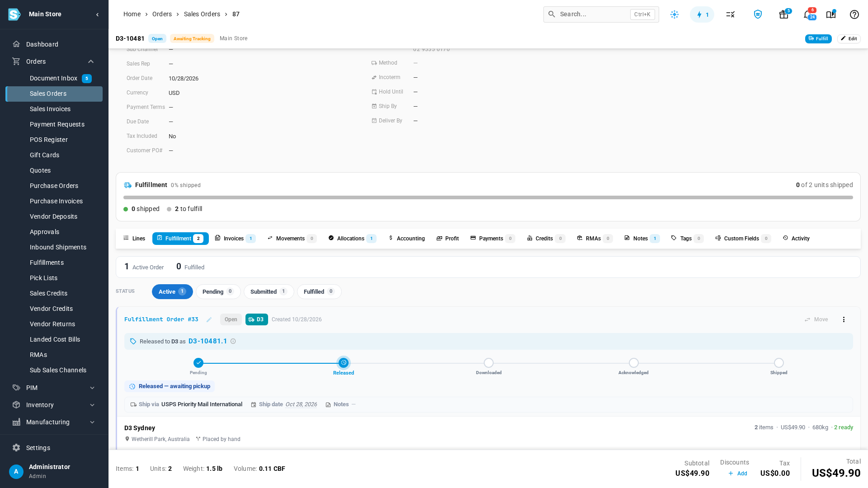Open Pick Lists in sidebar
The width and height of the screenshot is (868, 488).
(54, 278)
